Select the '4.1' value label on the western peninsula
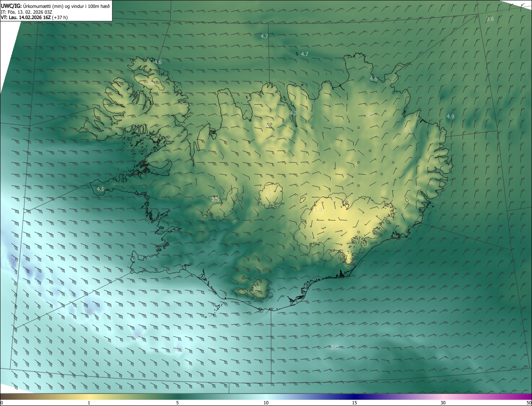Image resolution: width=532 pixels, height=406 pixels. (x=100, y=189)
